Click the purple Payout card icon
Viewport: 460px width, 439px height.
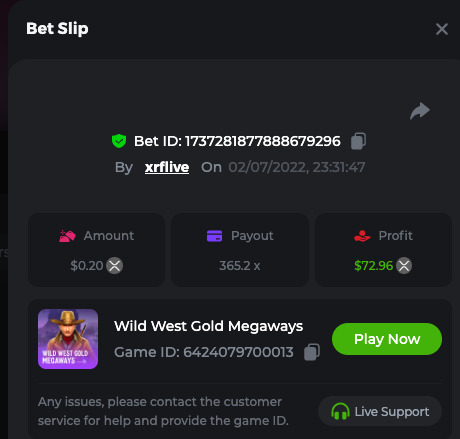point(214,236)
